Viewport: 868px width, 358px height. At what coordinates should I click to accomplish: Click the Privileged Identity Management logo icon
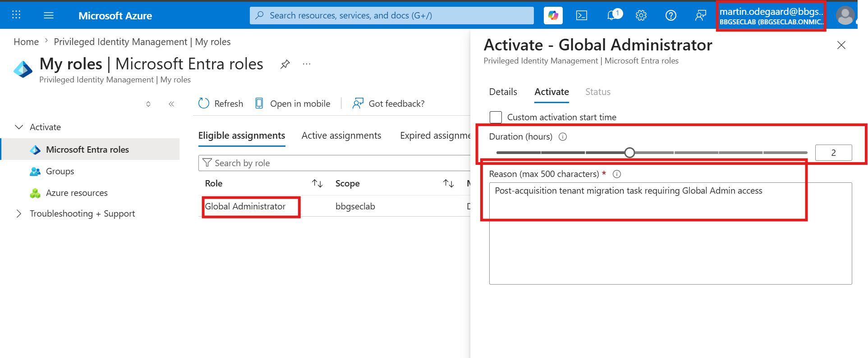pyautogui.click(x=23, y=69)
